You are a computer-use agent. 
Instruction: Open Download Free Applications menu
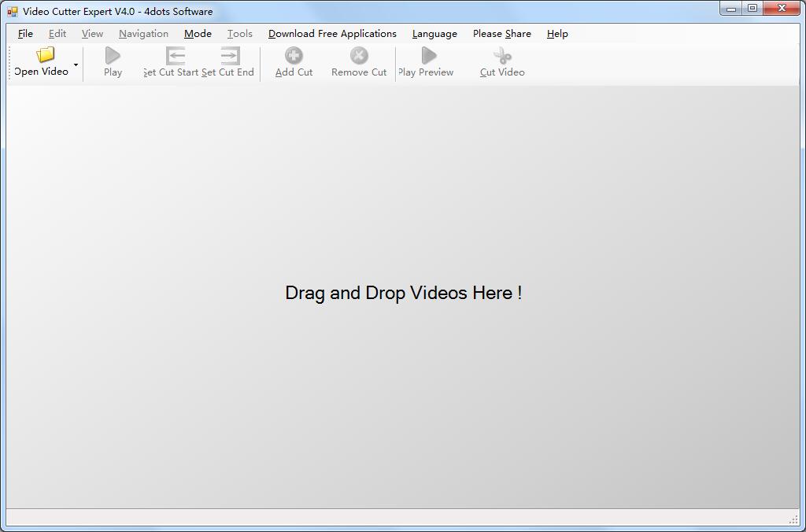332,34
